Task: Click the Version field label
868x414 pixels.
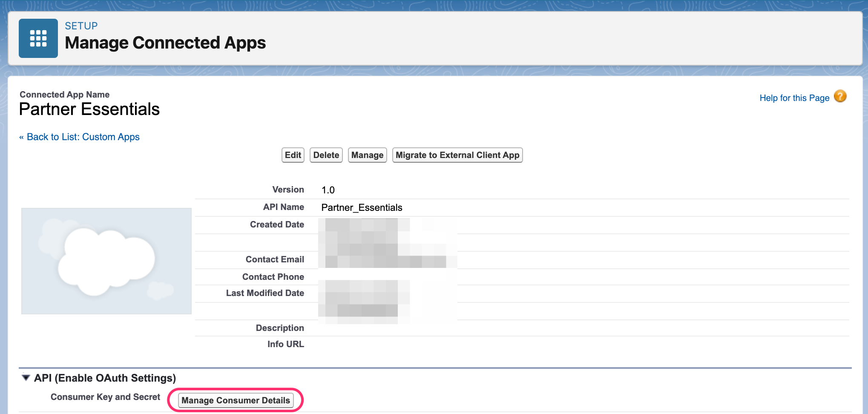Action: [x=288, y=190]
